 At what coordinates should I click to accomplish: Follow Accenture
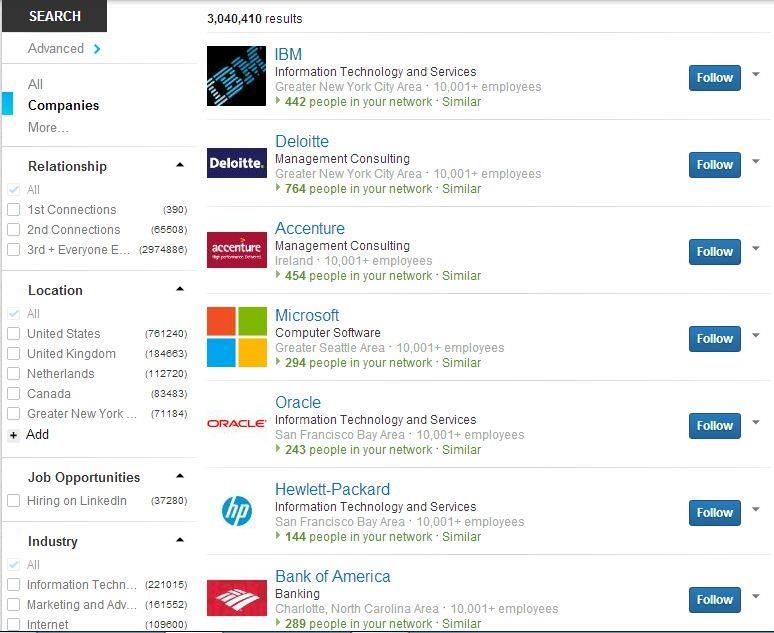pyautogui.click(x=714, y=251)
